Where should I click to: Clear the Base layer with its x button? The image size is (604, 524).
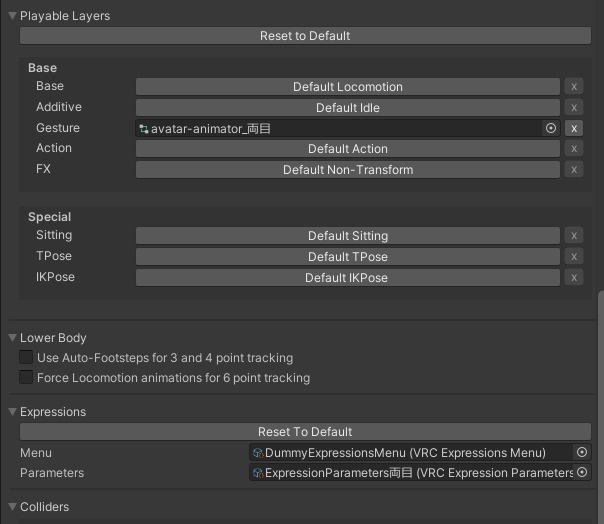(x=574, y=87)
